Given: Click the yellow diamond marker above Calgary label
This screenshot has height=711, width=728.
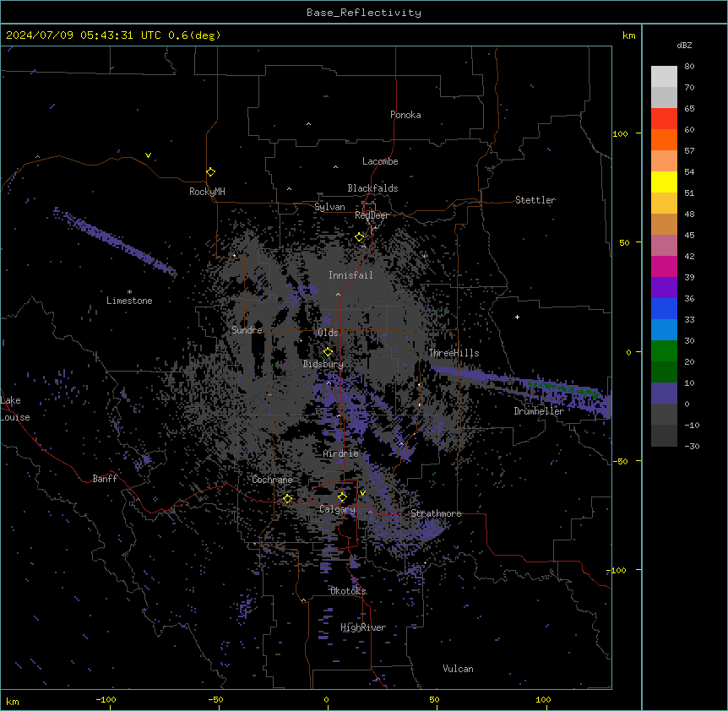Looking at the screenshot, I should pyautogui.click(x=342, y=497).
